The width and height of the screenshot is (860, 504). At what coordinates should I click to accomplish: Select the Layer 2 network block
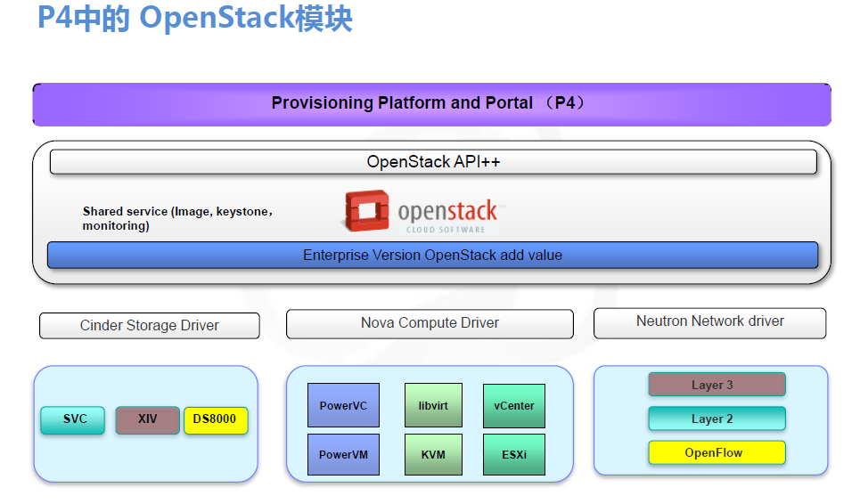[717, 419]
